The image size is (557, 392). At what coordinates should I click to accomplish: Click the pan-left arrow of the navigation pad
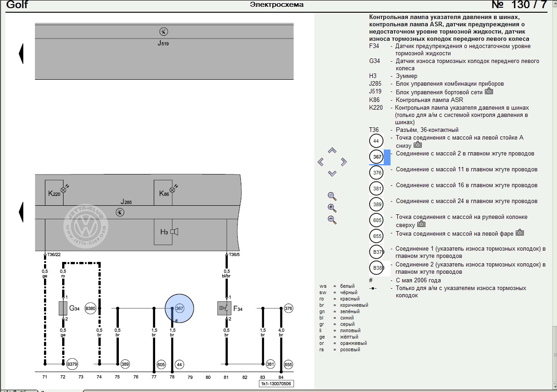(321, 162)
